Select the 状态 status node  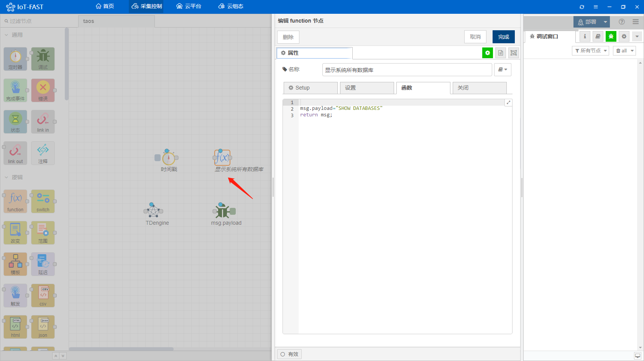pos(15,122)
